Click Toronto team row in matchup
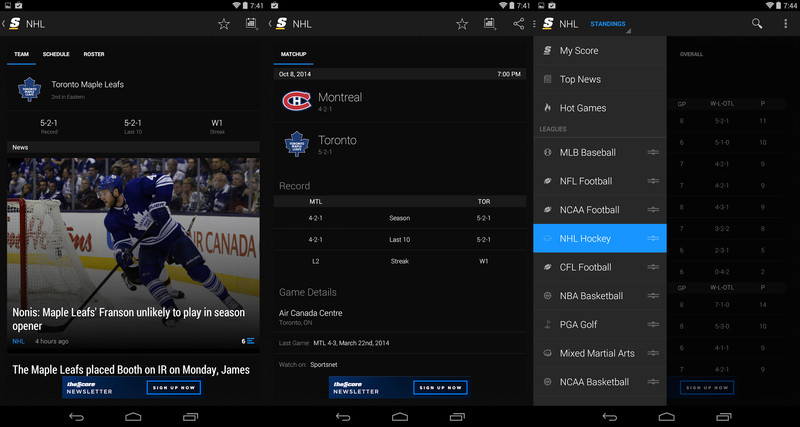Image resolution: width=800 pixels, height=427 pixels. (x=399, y=144)
